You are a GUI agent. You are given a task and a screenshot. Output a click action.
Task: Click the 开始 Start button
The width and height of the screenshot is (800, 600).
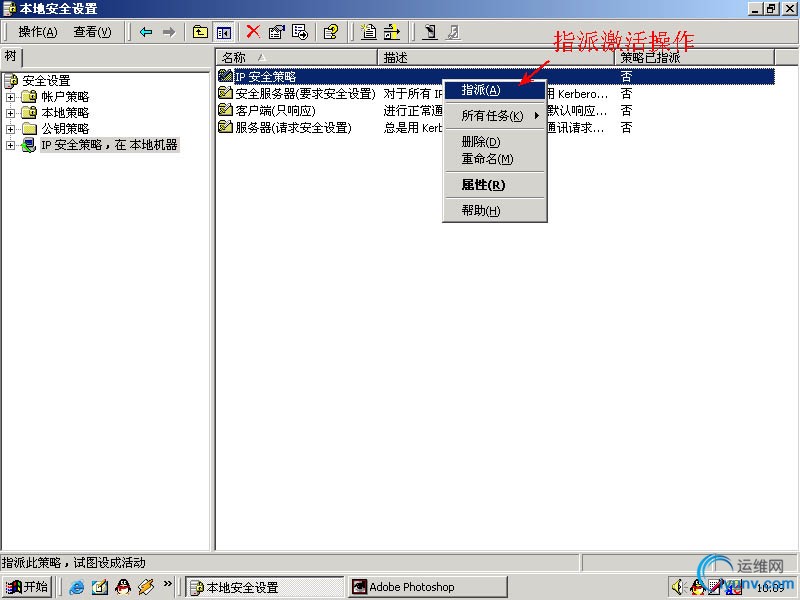27,587
